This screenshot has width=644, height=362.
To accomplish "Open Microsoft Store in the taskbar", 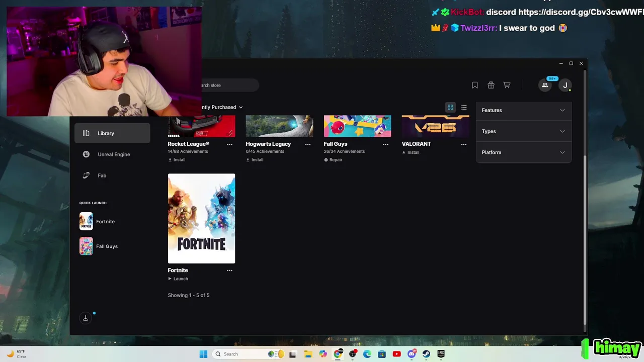I will [382, 354].
